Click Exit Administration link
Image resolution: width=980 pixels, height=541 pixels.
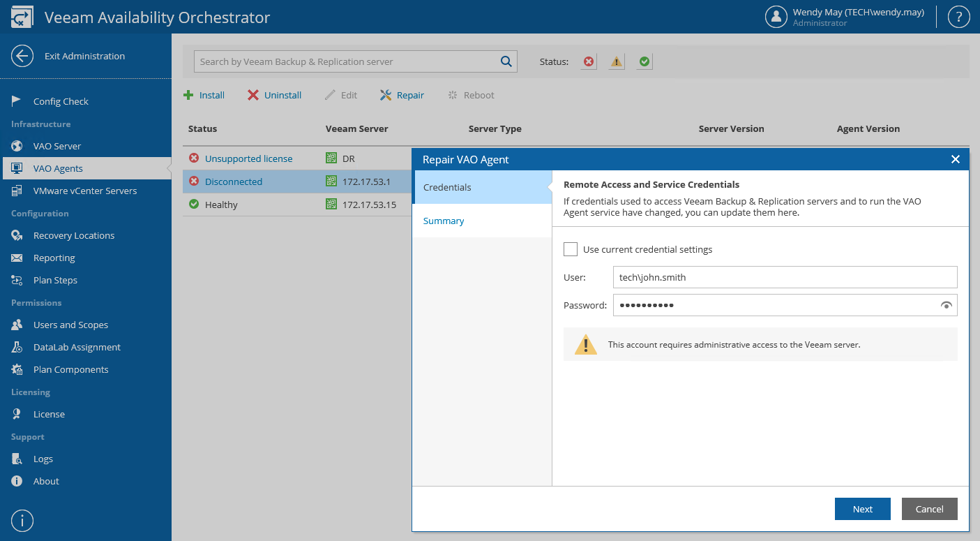point(84,56)
